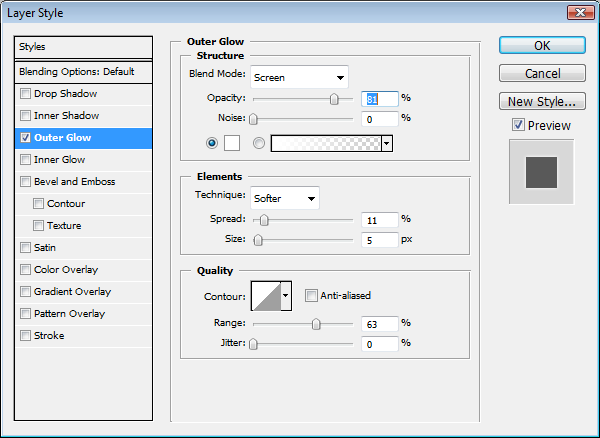This screenshot has width=600, height=438.
Task: Click the Size slider handle
Action: click(x=258, y=240)
